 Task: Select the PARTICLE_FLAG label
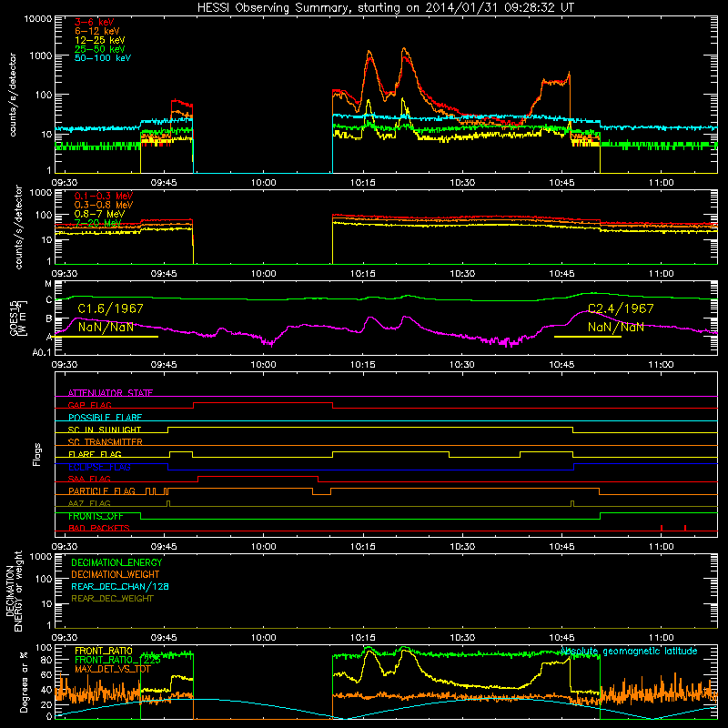pos(102,491)
